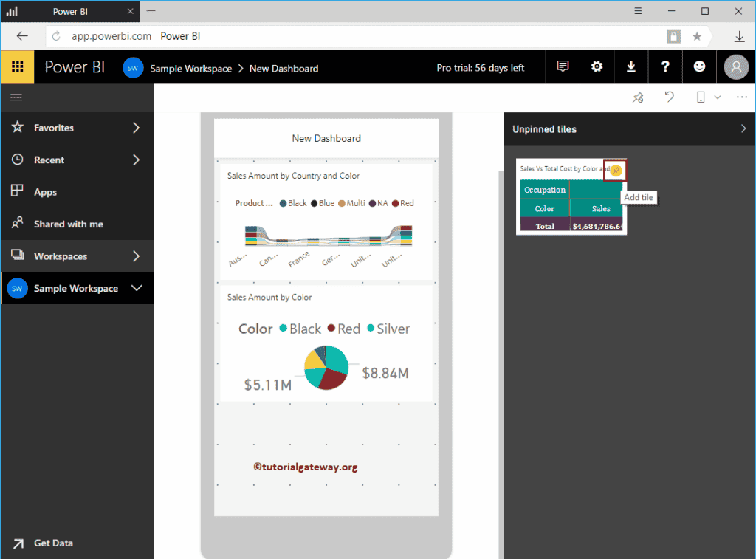This screenshot has width=756, height=559.
Task: Select Recent in navigation pane
Action: [49, 160]
